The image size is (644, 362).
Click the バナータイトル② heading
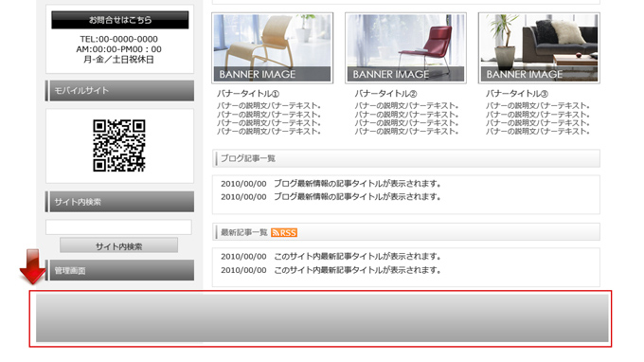coord(385,94)
